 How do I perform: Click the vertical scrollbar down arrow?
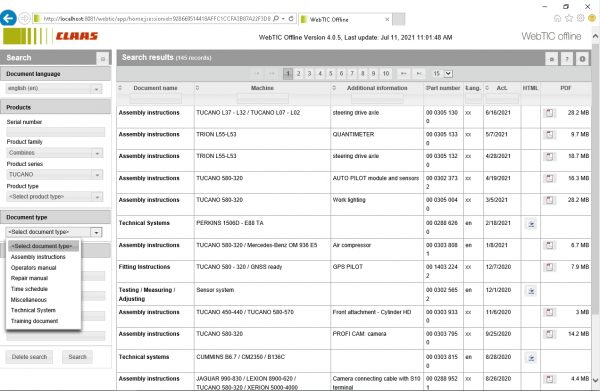[595, 380]
